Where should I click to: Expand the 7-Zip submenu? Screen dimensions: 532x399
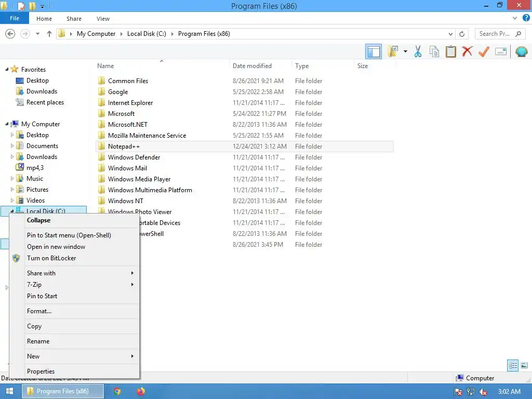click(82, 285)
